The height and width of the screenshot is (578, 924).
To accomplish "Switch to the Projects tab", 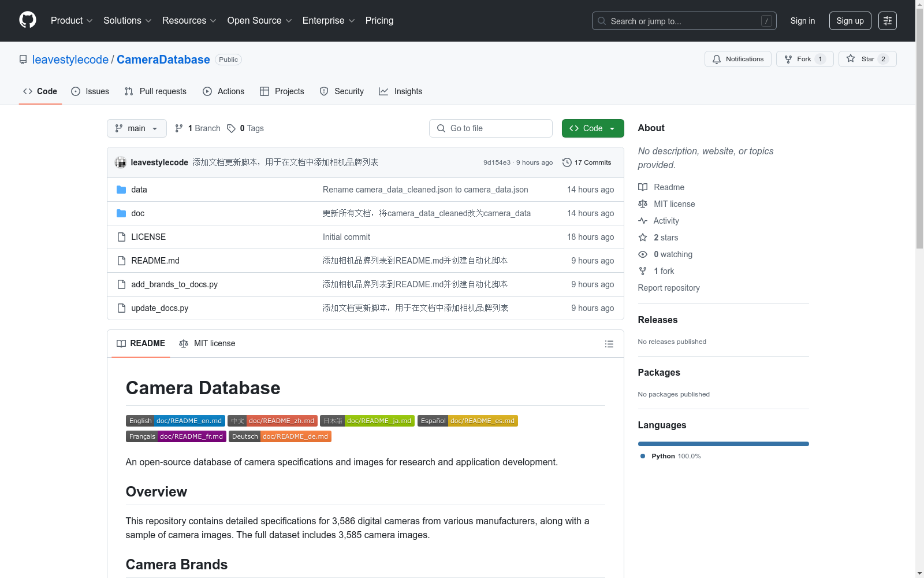I will (282, 91).
